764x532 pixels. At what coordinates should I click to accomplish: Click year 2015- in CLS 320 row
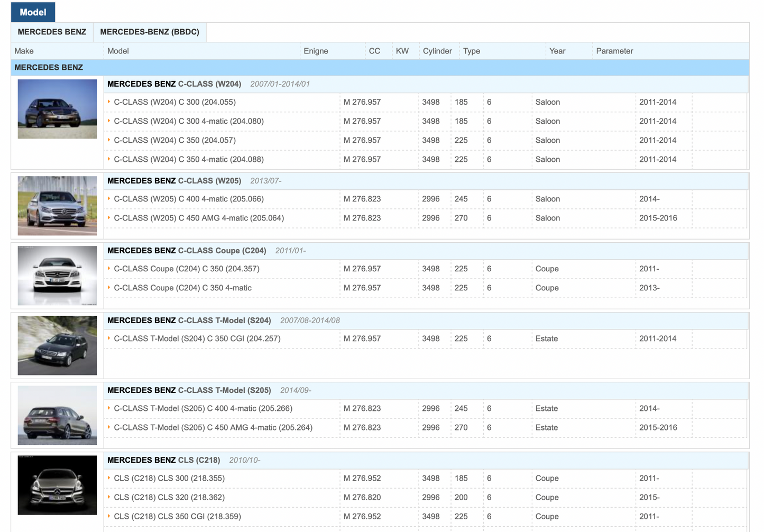point(649,498)
